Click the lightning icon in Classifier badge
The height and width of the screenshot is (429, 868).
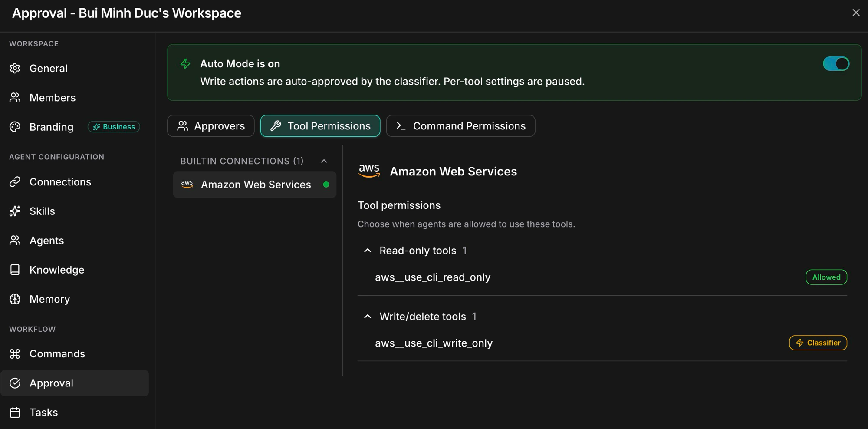coord(800,343)
